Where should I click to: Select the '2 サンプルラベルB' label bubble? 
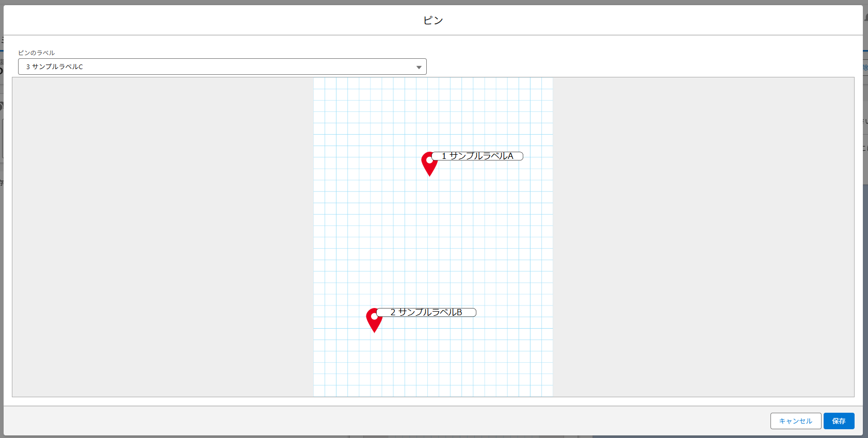click(426, 312)
